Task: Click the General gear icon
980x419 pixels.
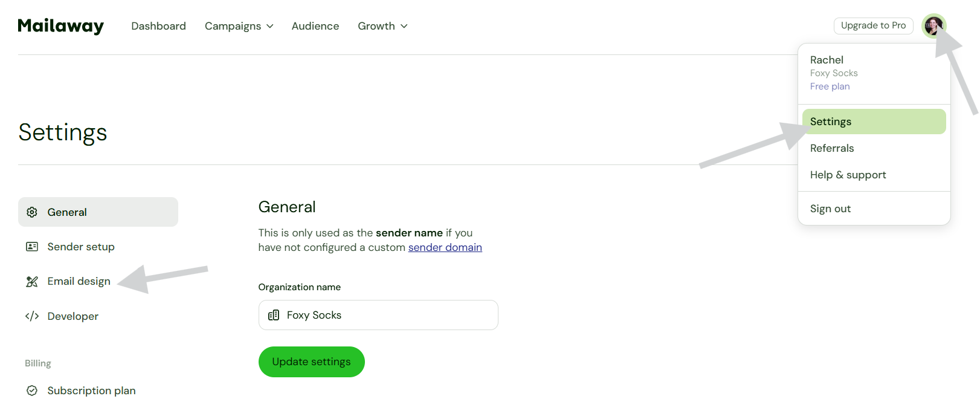Action: point(32,212)
